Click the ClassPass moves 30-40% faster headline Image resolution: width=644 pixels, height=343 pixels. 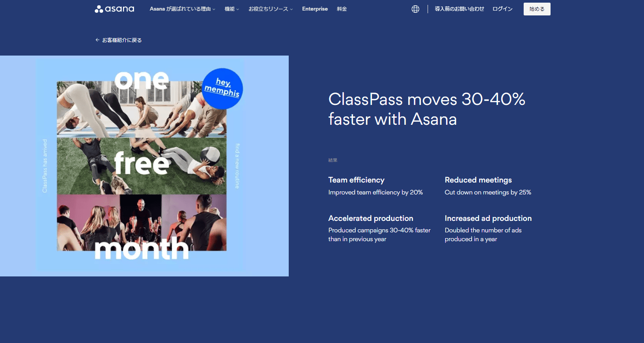pos(427,109)
